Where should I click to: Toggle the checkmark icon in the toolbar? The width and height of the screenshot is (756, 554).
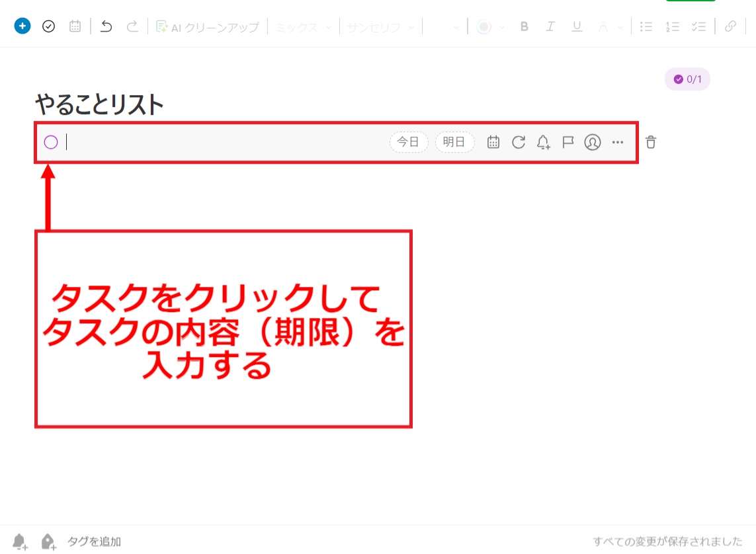(x=48, y=26)
